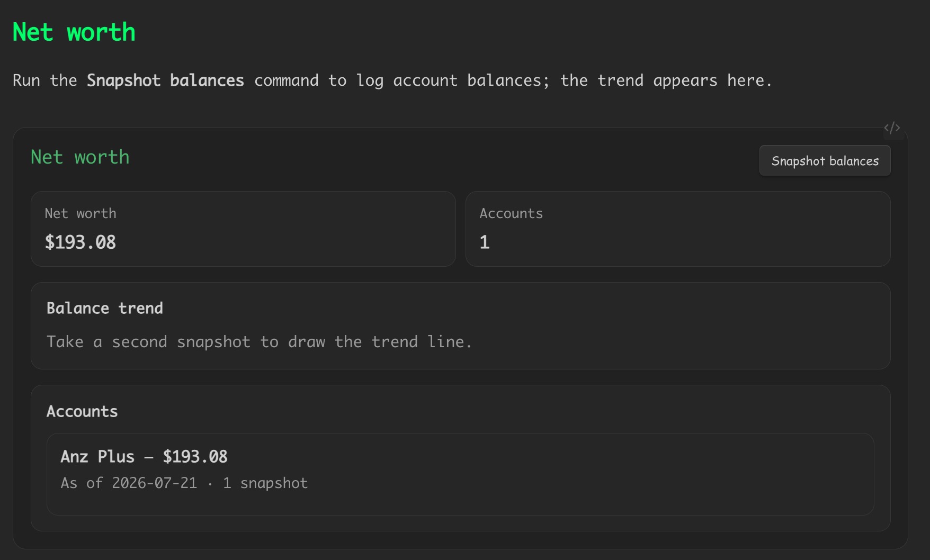930x560 pixels.
Task: Select the green Net worth page heading
Action: tap(74, 32)
